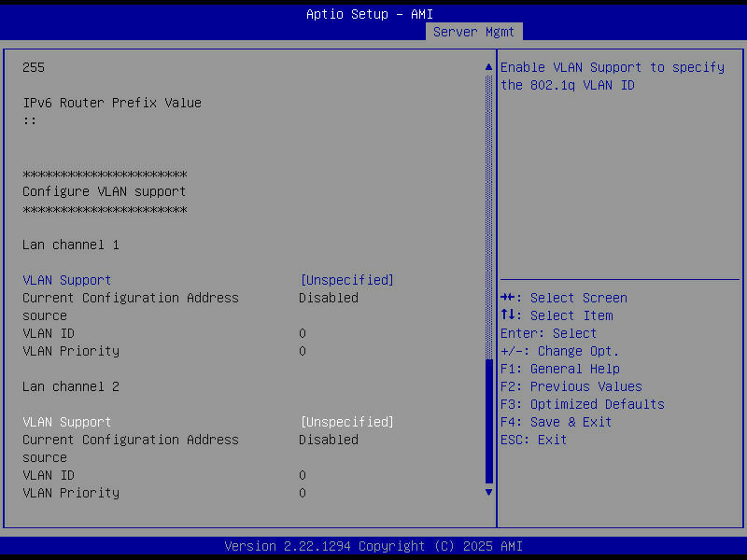Select F3: Optimized Defaults option

tap(583, 403)
